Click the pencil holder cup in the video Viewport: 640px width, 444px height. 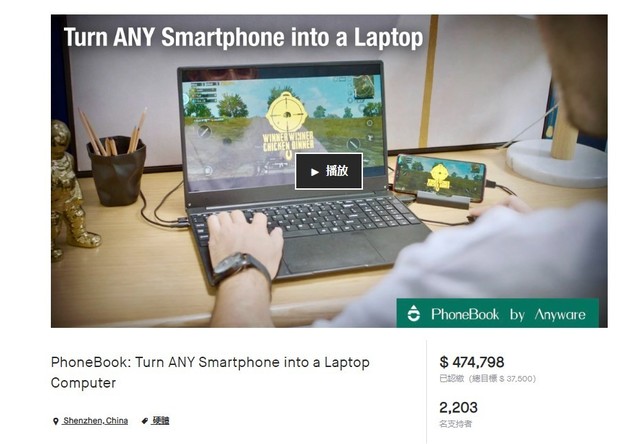click(117, 171)
